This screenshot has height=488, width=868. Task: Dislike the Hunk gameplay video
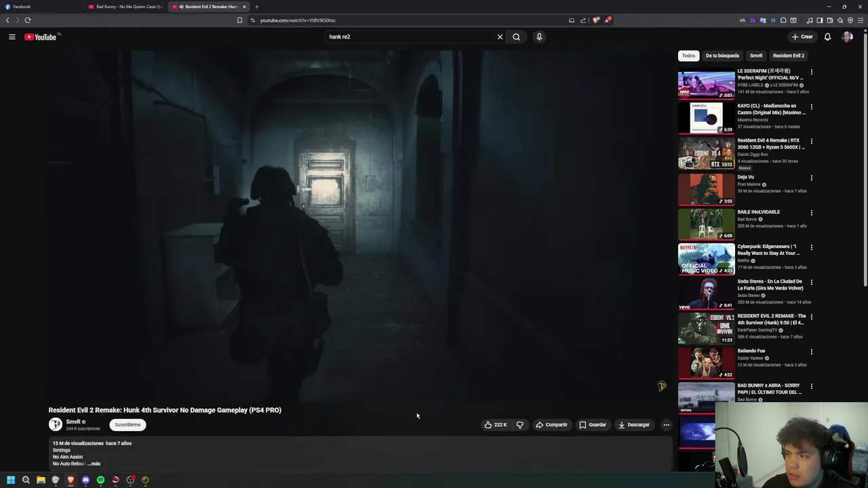pos(520,425)
